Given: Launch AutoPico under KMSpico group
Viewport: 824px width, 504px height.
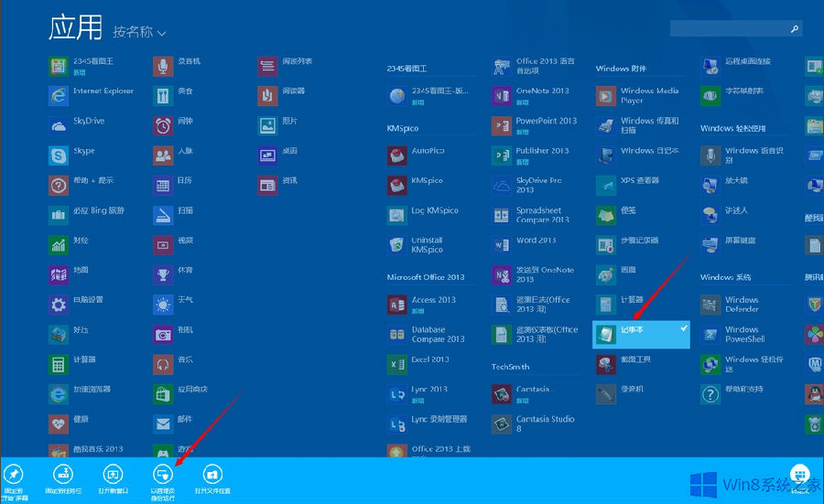Looking at the screenshot, I should click(x=417, y=155).
